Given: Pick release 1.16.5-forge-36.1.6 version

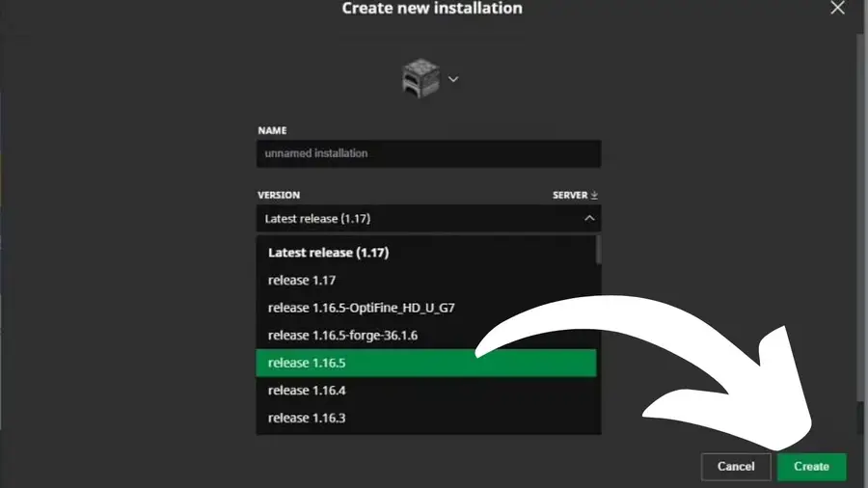Looking at the screenshot, I should (x=342, y=336).
